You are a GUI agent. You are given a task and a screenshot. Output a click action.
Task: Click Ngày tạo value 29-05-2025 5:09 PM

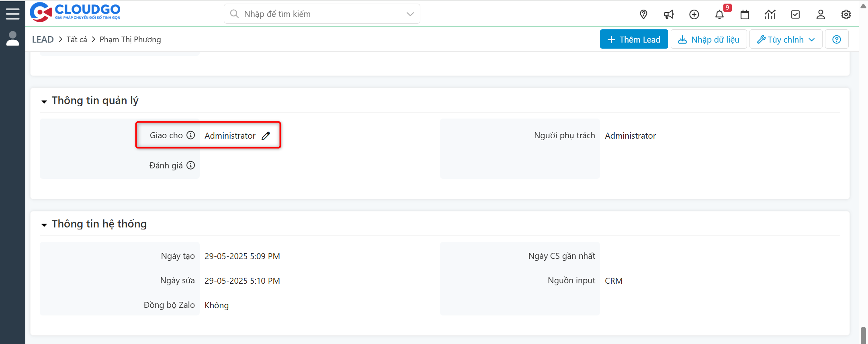coord(242,256)
